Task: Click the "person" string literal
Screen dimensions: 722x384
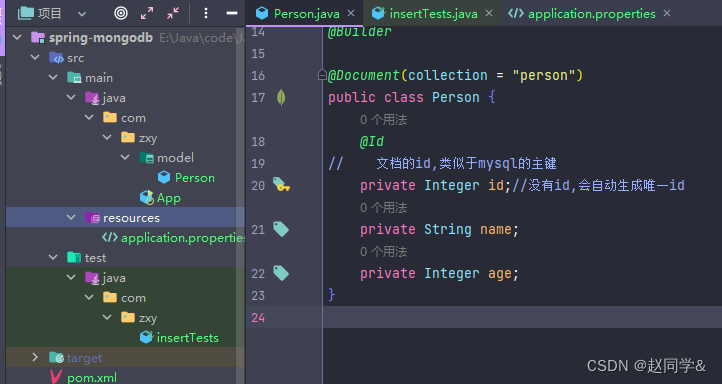Action: coord(543,76)
